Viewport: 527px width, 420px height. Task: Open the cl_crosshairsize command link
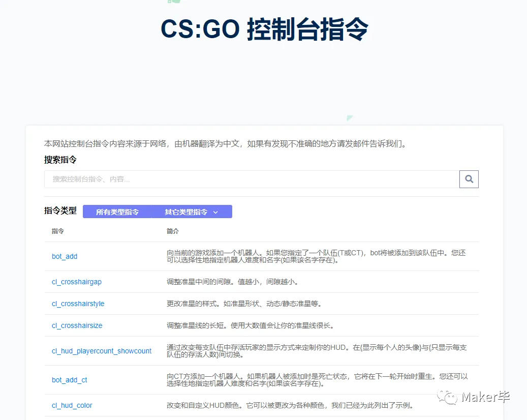[77, 325]
